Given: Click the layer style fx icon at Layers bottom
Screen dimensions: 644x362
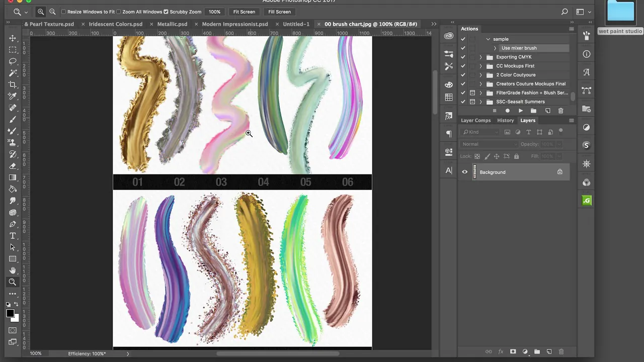Looking at the screenshot, I should coord(501,351).
